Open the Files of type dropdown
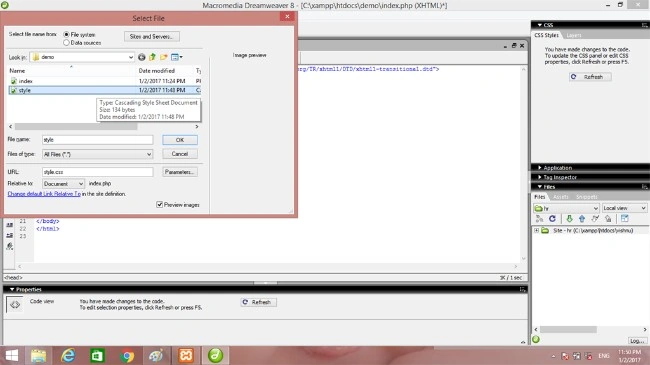 pos(149,154)
